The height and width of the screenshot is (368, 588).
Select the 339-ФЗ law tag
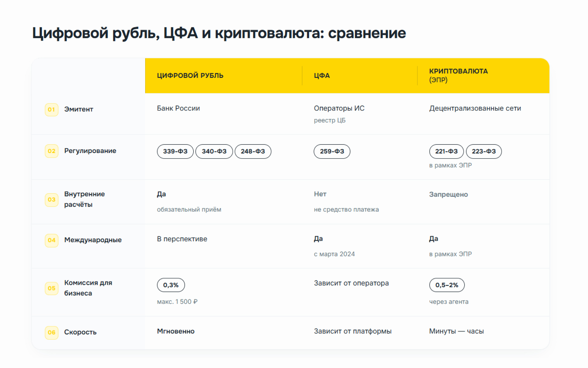175,151
